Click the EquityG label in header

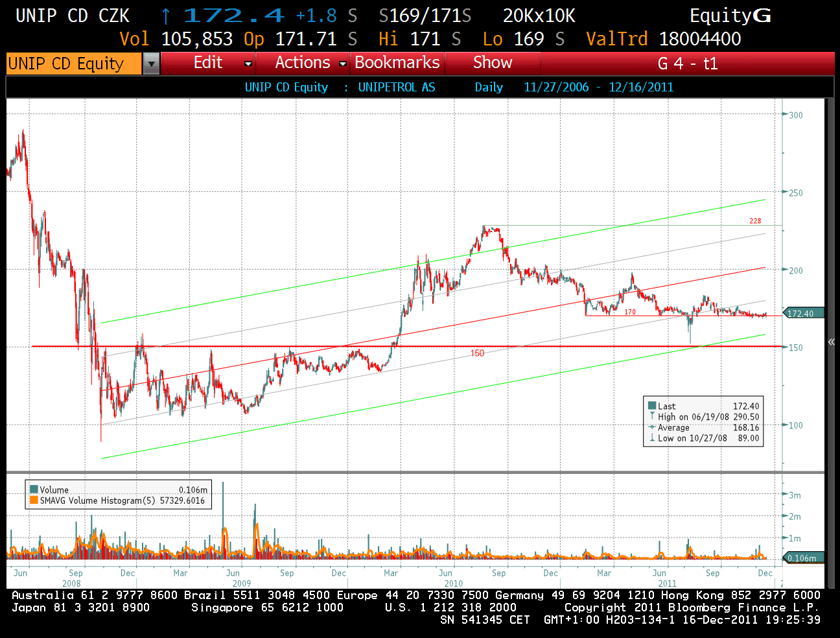[x=730, y=16]
